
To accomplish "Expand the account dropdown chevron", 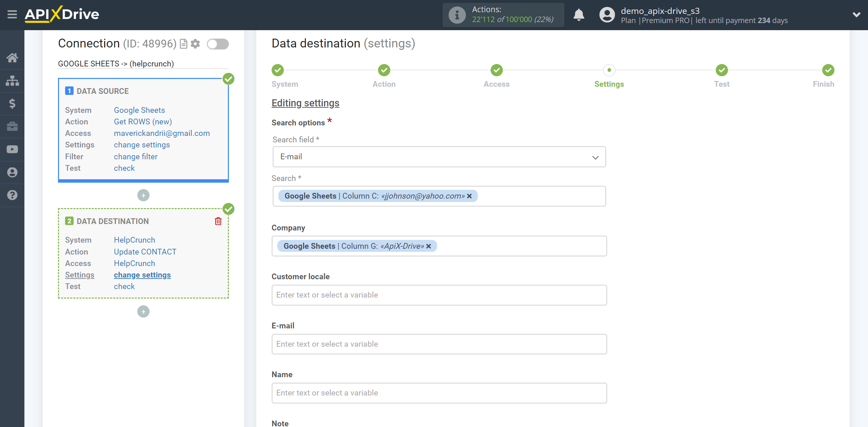I will point(856,15).
